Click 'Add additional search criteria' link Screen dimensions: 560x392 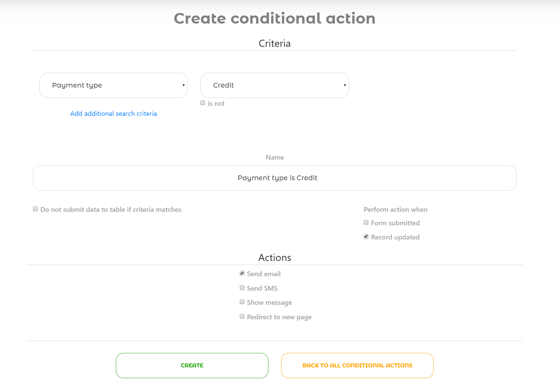coord(113,114)
